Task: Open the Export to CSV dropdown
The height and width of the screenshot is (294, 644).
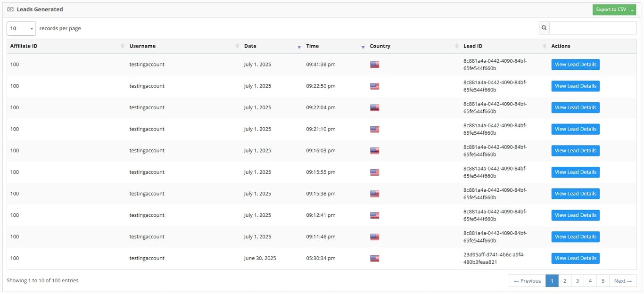Action: (614, 10)
